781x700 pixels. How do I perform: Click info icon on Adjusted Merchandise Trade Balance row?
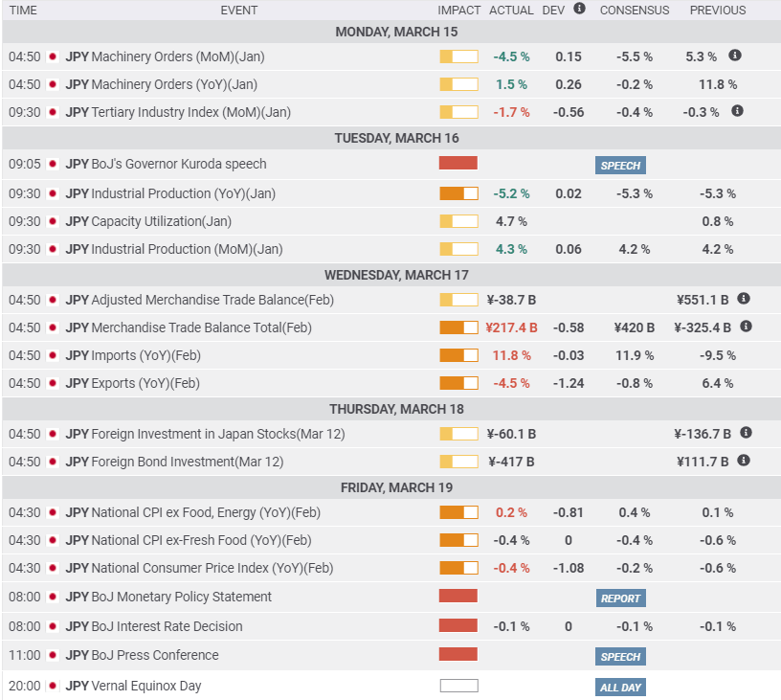pos(743,299)
